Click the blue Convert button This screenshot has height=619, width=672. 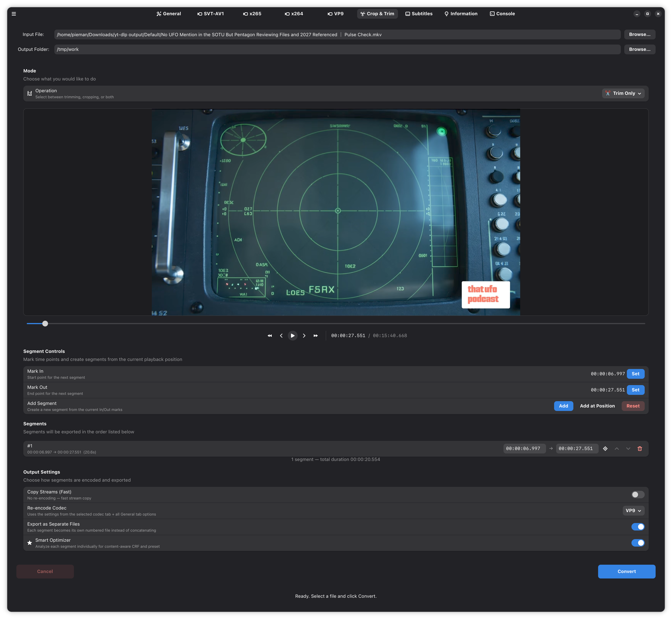pos(626,571)
